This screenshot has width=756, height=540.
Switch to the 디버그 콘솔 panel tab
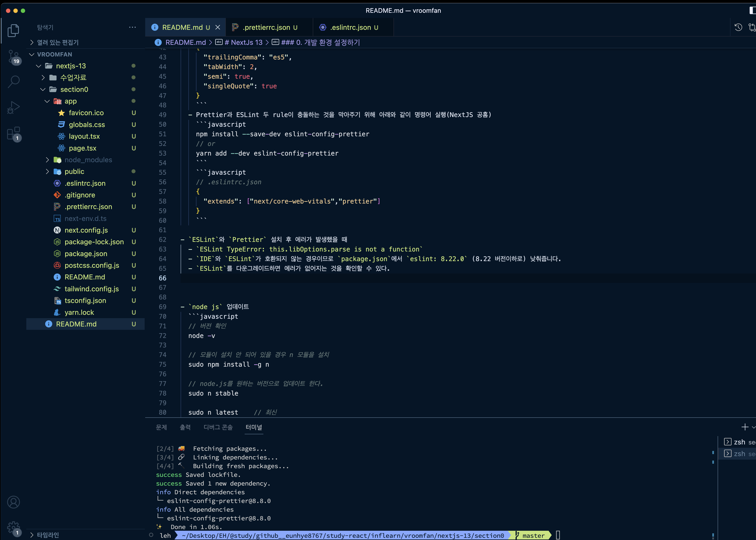[x=218, y=427]
